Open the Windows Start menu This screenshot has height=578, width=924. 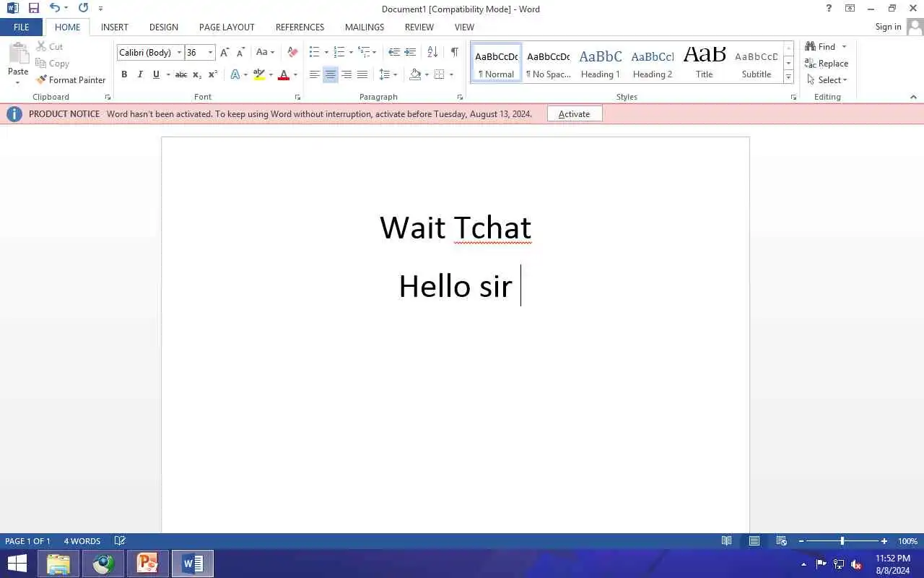pyautogui.click(x=17, y=564)
